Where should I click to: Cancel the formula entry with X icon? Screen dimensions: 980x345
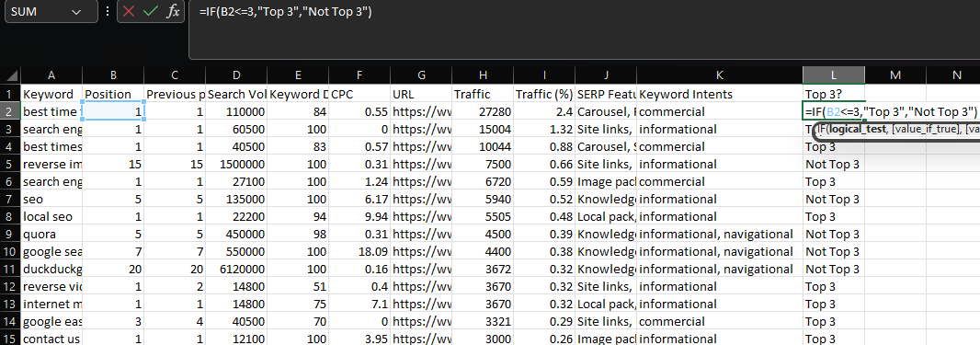(x=130, y=12)
